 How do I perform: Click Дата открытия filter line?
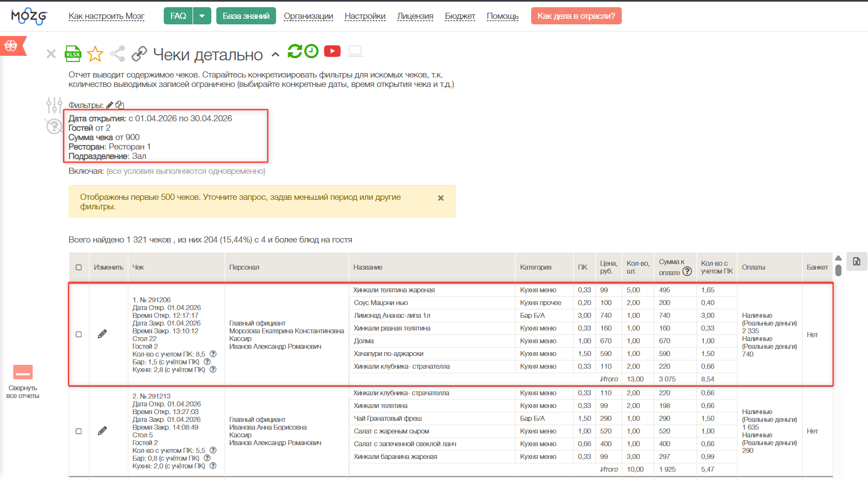[x=150, y=118]
